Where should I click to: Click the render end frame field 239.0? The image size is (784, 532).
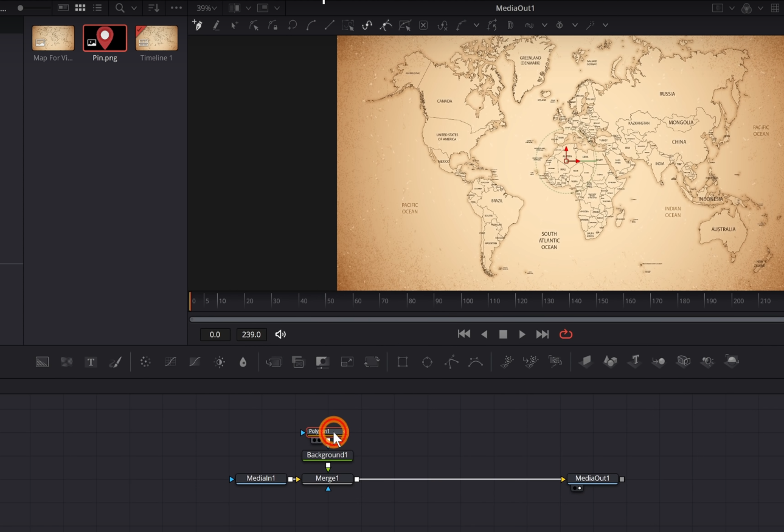coord(251,334)
